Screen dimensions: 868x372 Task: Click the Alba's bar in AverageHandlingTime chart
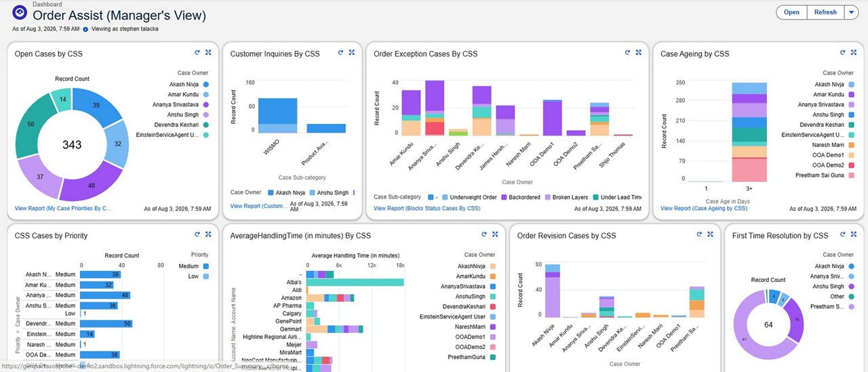pyautogui.click(x=355, y=282)
